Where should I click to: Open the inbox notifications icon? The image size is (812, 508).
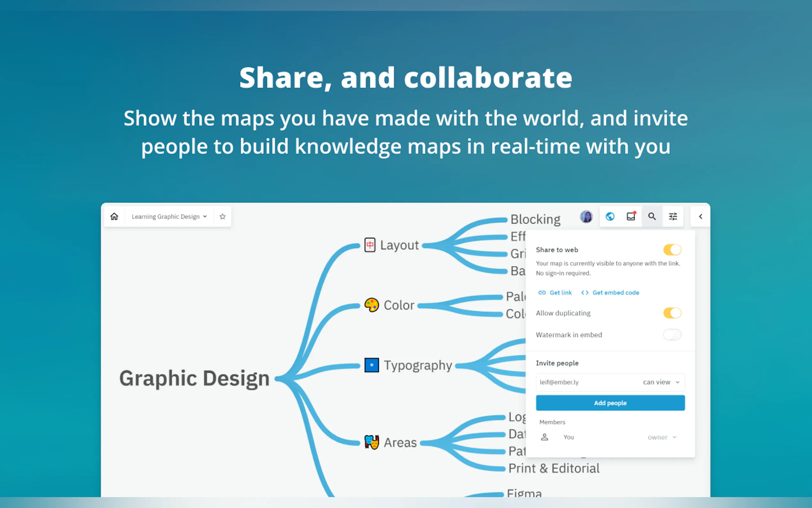coord(631,216)
